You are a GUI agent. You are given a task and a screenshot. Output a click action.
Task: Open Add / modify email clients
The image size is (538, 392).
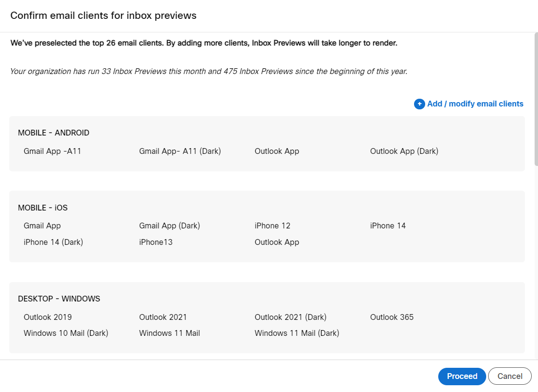[x=475, y=104]
